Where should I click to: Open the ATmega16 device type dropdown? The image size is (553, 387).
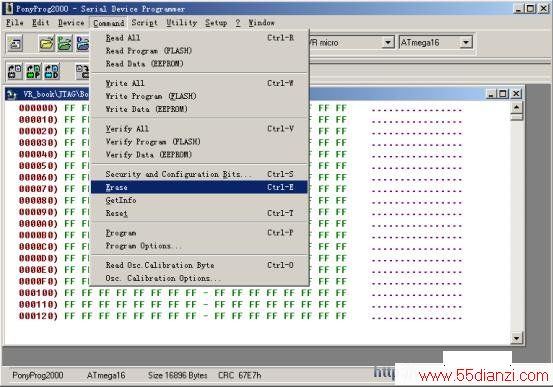(x=466, y=43)
